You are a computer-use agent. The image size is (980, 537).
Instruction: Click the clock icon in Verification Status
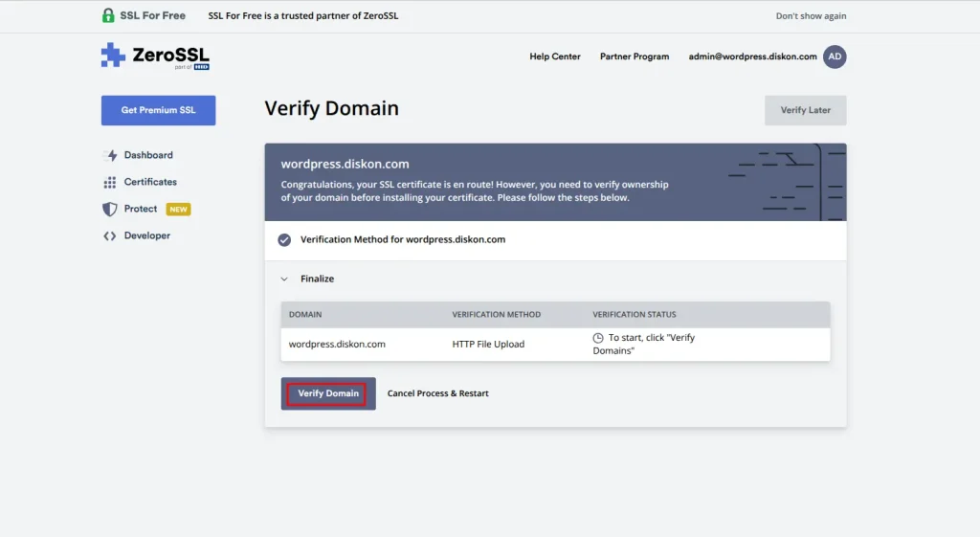tap(598, 338)
